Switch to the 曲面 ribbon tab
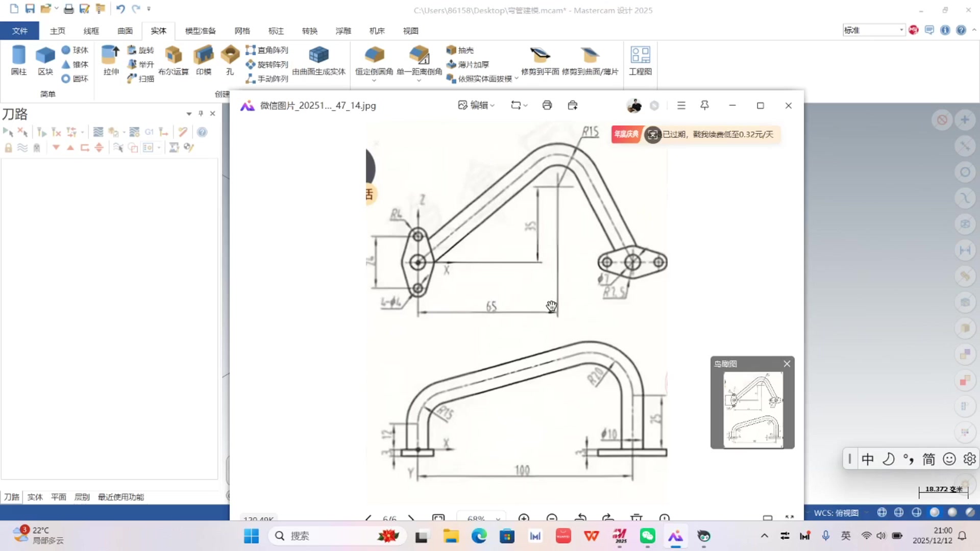980x551 pixels. point(125,31)
